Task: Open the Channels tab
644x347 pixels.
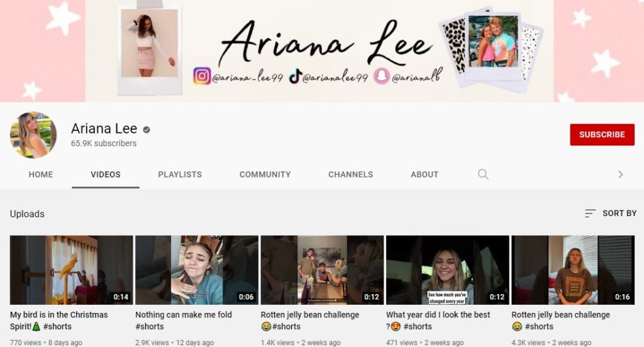Action: pyautogui.click(x=350, y=174)
